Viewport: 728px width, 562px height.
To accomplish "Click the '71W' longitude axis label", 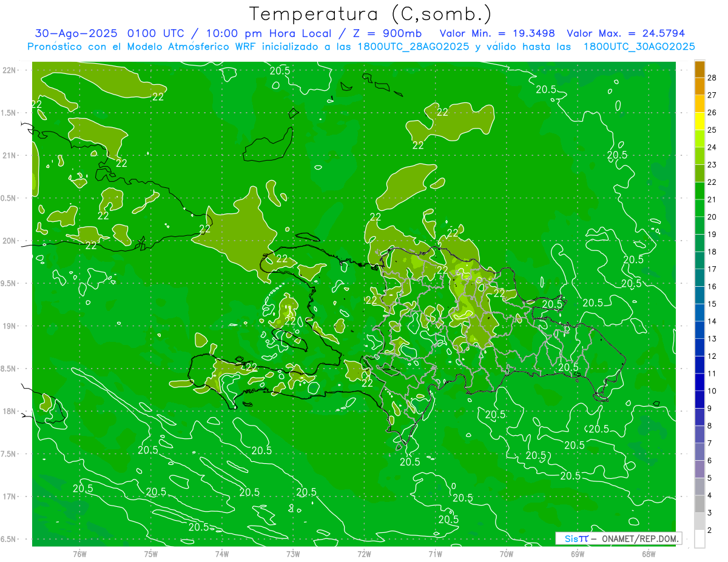I will (435, 554).
